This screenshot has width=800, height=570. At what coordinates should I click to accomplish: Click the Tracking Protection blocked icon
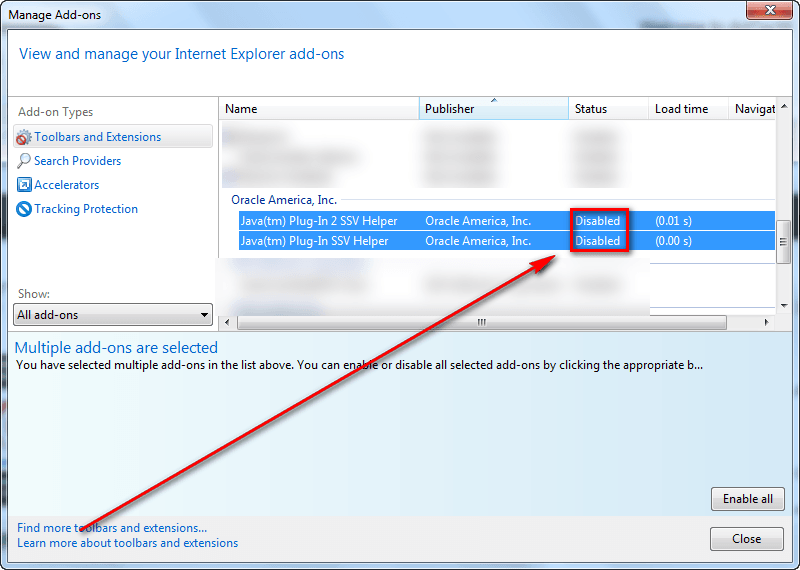click(24, 209)
